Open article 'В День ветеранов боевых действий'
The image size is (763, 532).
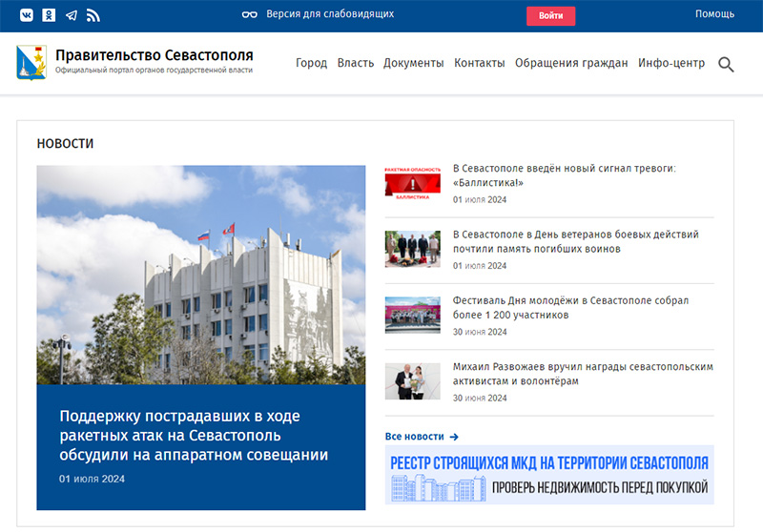coord(576,241)
